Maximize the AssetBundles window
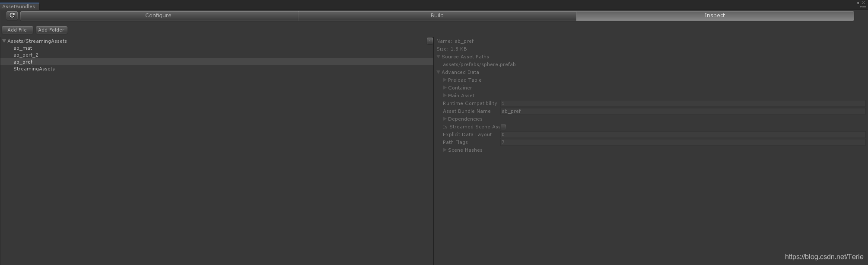 pos(858,3)
